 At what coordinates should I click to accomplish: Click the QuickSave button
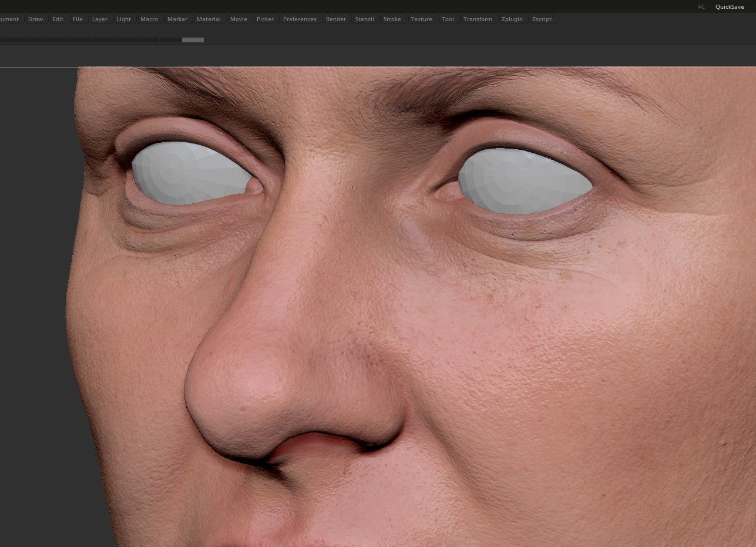pos(730,7)
